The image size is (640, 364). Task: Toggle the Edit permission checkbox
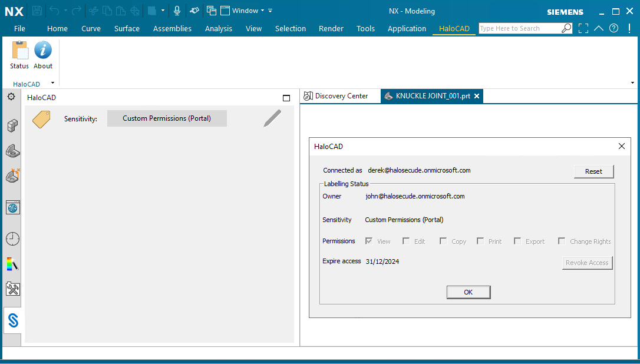click(406, 241)
